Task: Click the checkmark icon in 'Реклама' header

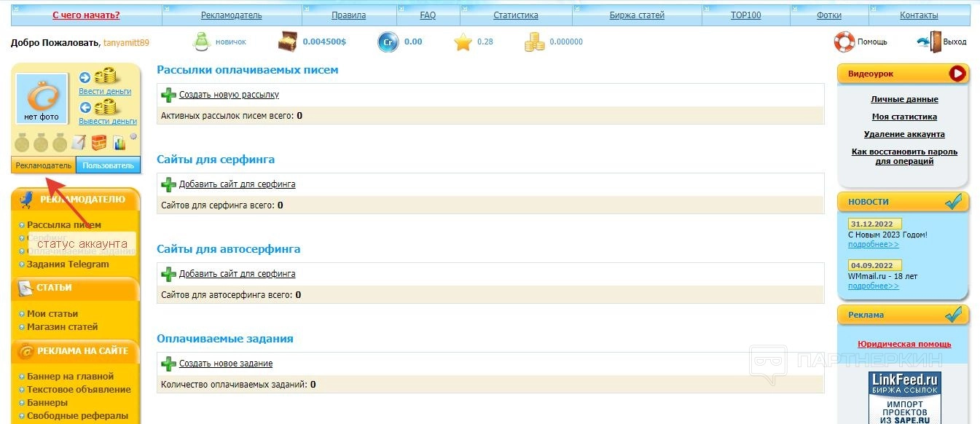Action: click(x=954, y=314)
